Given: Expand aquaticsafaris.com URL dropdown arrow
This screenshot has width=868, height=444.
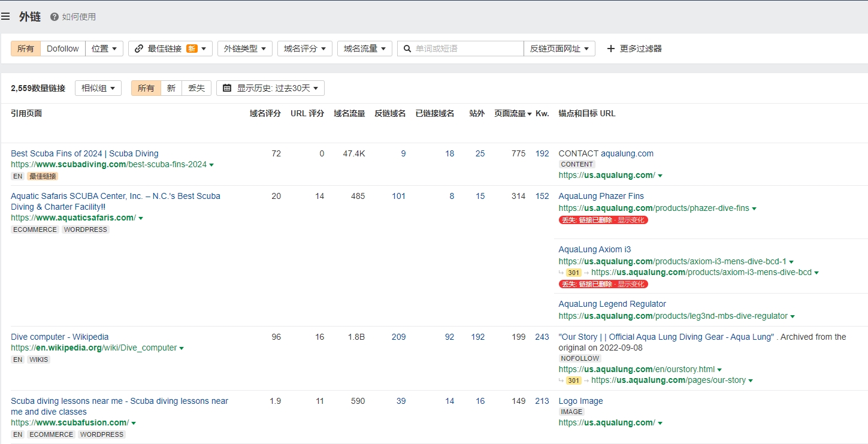Looking at the screenshot, I should [141, 218].
